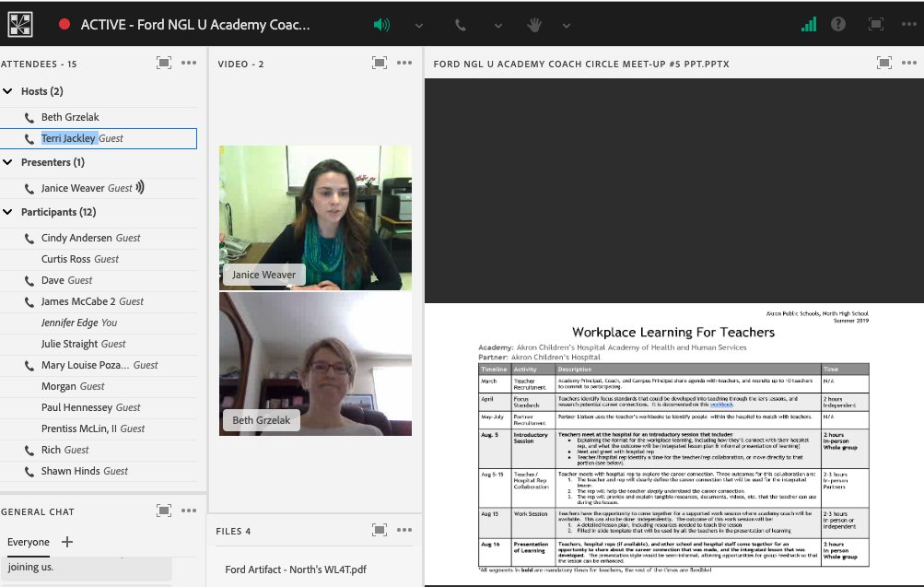Viewport: 924px width, 587px height.
Task: Select file Ford Artifact - North's WL4T.pdf
Action: tap(295, 569)
